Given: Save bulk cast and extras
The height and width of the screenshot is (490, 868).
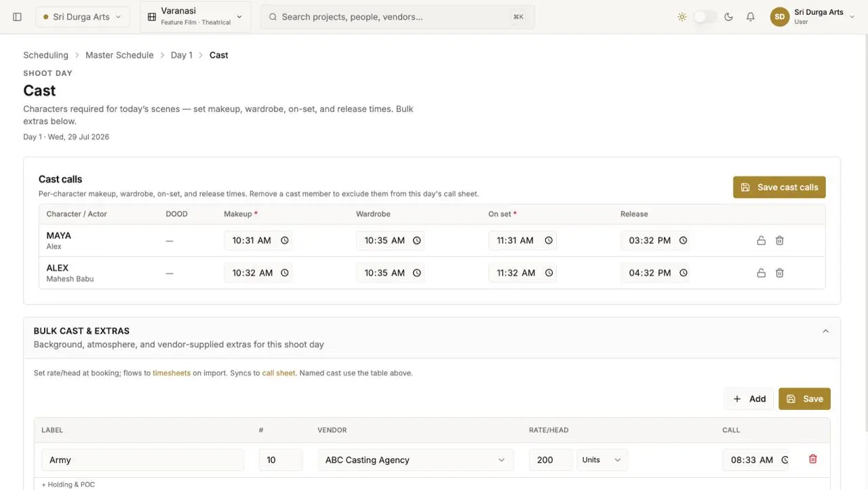Looking at the screenshot, I should (x=804, y=399).
